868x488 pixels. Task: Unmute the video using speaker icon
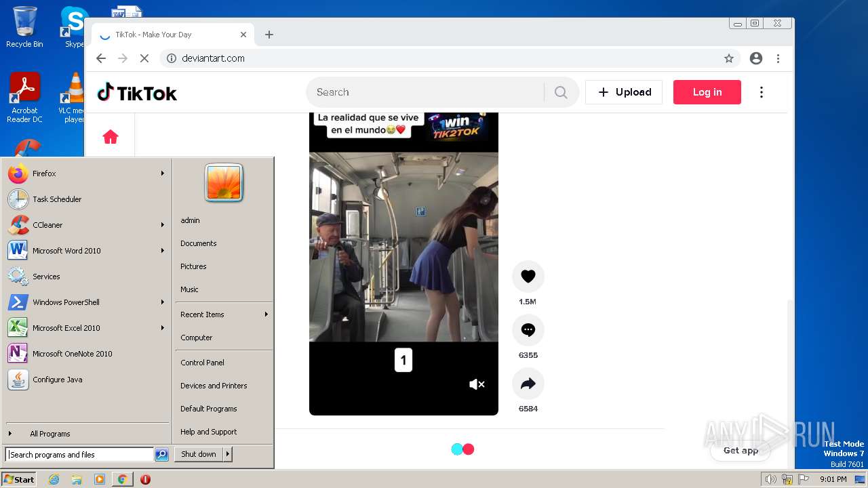click(x=477, y=384)
